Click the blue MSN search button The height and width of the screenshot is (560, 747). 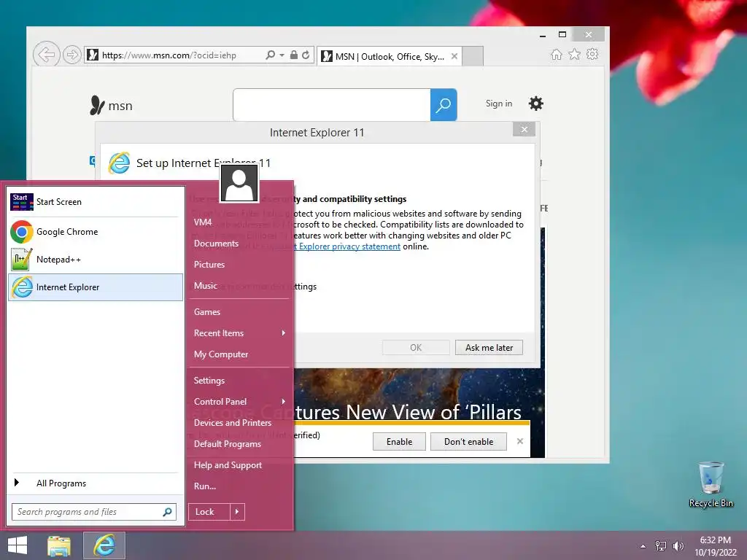pos(444,105)
